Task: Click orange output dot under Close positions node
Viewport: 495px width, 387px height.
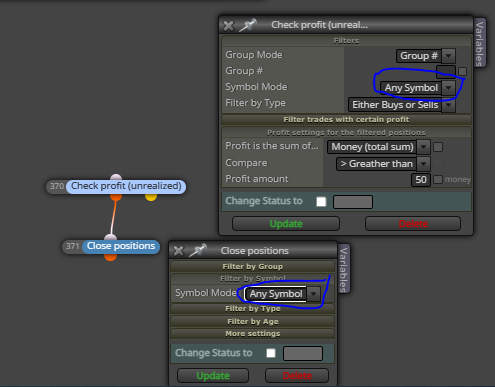Action: 110,257
